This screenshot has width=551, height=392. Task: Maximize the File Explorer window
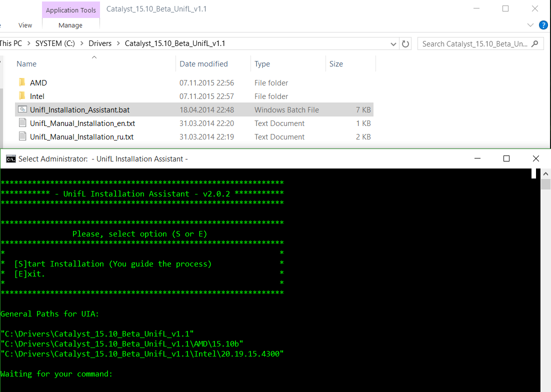[505, 8]
